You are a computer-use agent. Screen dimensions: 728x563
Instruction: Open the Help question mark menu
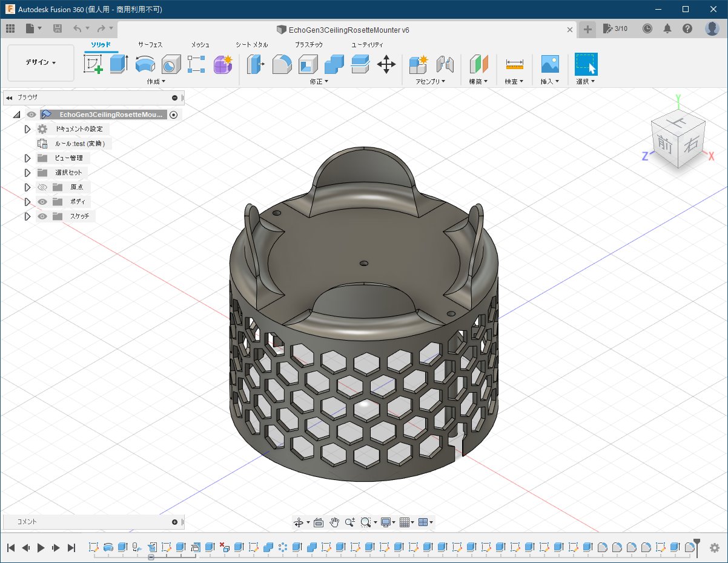point(687,28)
